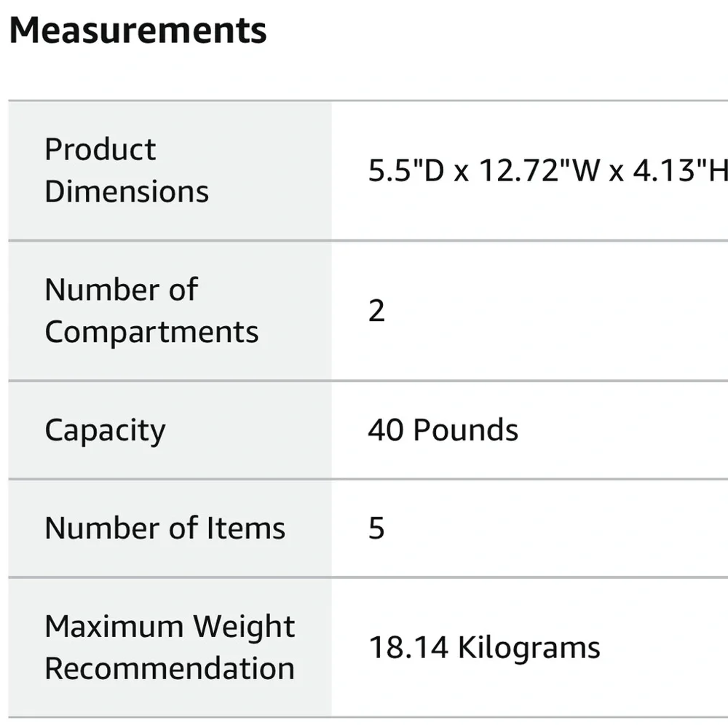This screenshot has width=728, height=728.
Task: Click the 40 Pounds capacity value
Action: coord(443,430)
